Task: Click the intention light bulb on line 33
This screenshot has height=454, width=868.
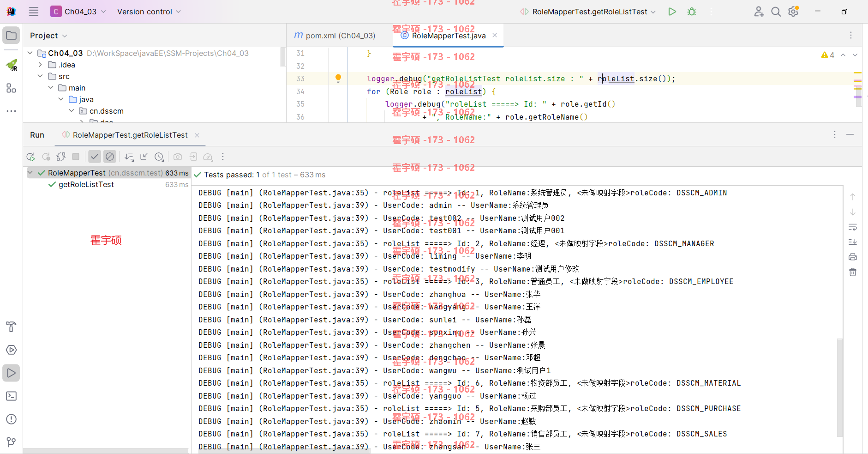Action: (338, 79)
